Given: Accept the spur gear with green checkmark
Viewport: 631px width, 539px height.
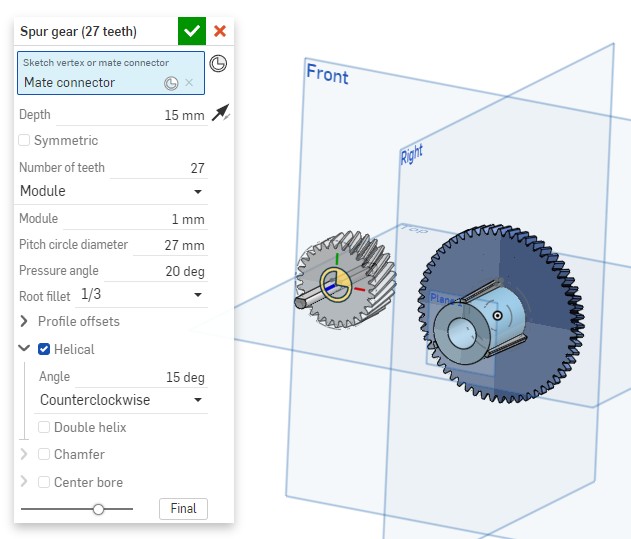Looking at the screenshot, I should pos(192,31).
